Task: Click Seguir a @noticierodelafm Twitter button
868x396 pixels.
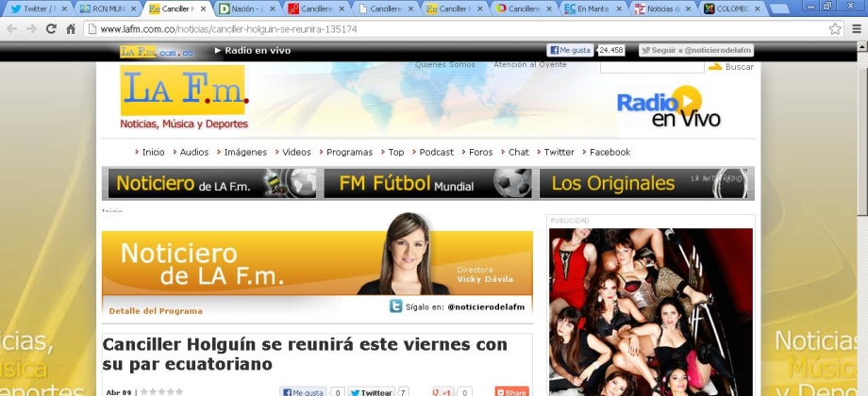Action: (x=696, y=50)
